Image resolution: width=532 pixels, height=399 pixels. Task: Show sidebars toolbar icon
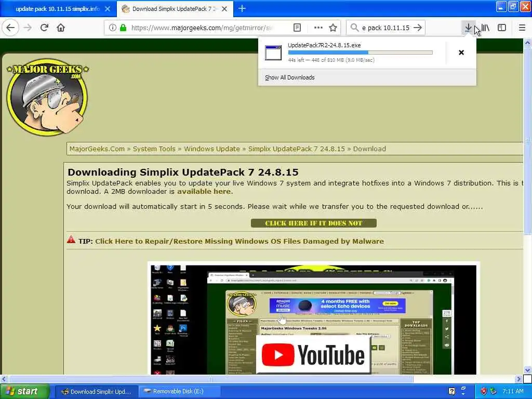[502, 28]
